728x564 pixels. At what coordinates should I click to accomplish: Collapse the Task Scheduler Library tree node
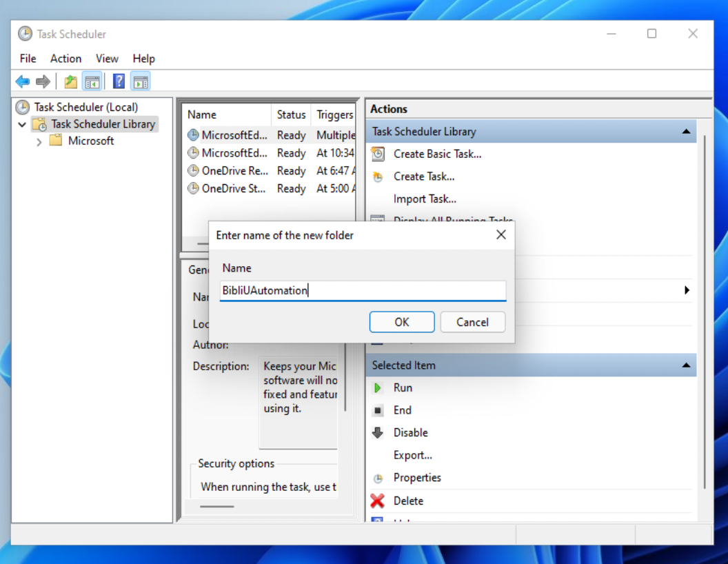click(x=22, y=125)
